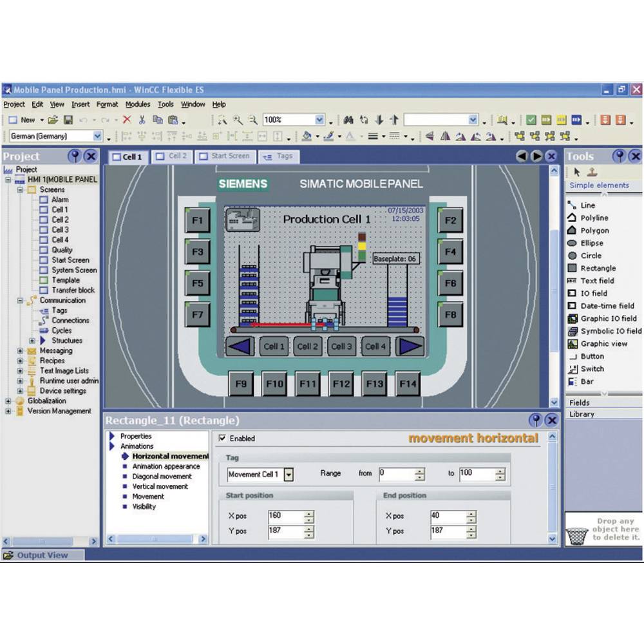Click the Cell 3 button on HMI panel
The width and height of the screenshot is (644, 644).
point(341,346)
